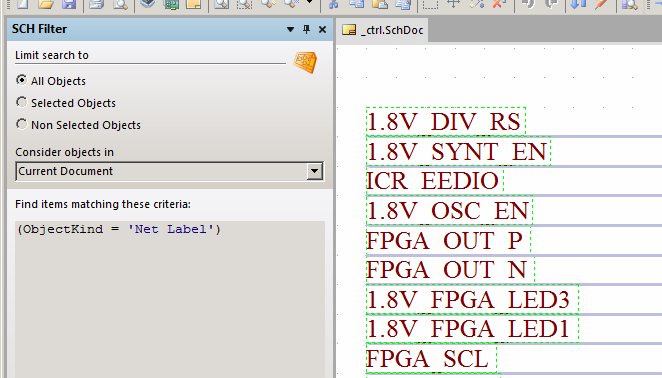Click the open folder toolbar icon

pyautogui.click(x=46, y=4)
